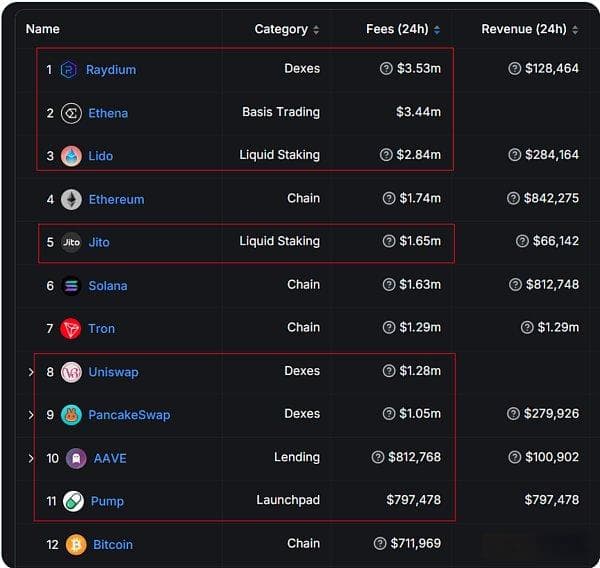
Task: Click the Tron red logo icon
Action: pos(71,328)
